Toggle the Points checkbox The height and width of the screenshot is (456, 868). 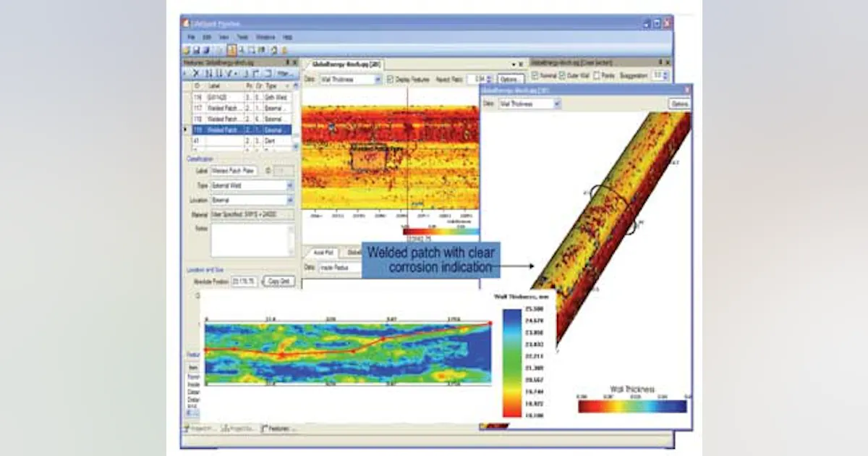597,75
